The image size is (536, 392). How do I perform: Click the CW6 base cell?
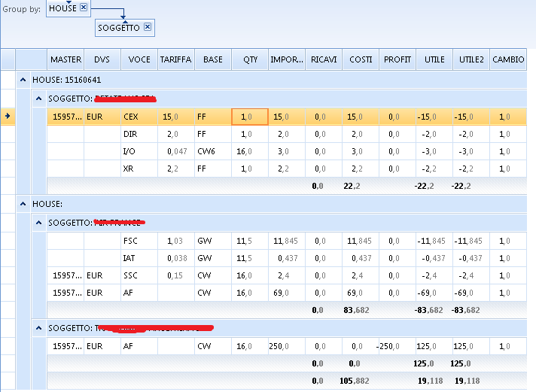pyautogui.click(x=213, y=151)
